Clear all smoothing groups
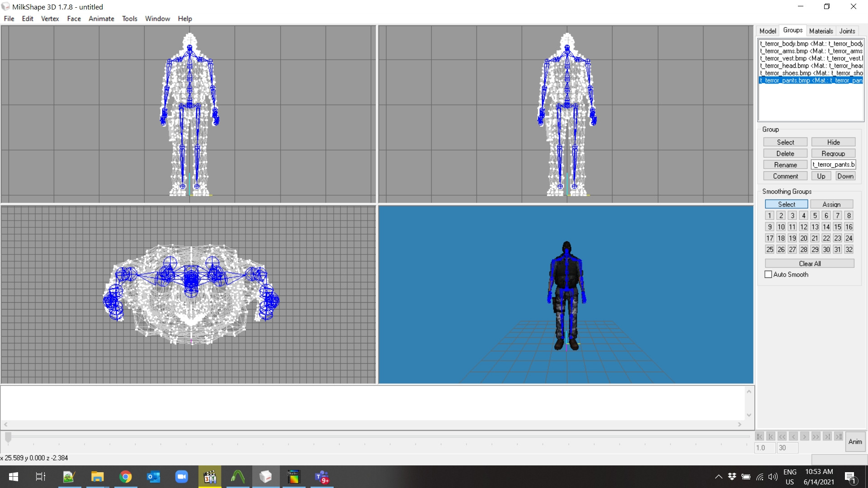 809,263
